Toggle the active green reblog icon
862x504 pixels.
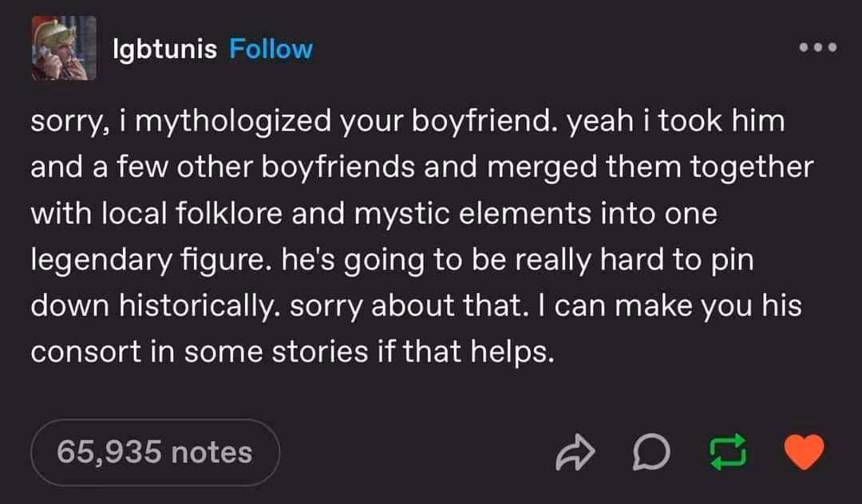pos(728,452)
